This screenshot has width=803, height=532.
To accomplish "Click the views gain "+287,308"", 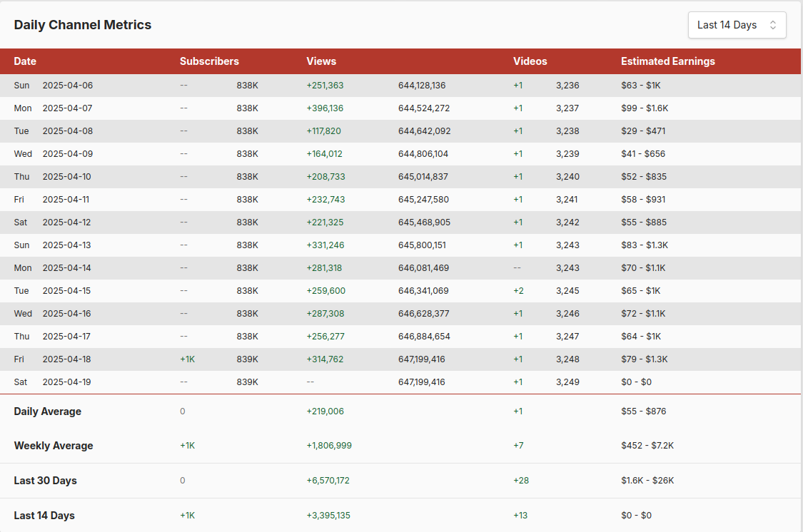I will [x=325, y=314].
